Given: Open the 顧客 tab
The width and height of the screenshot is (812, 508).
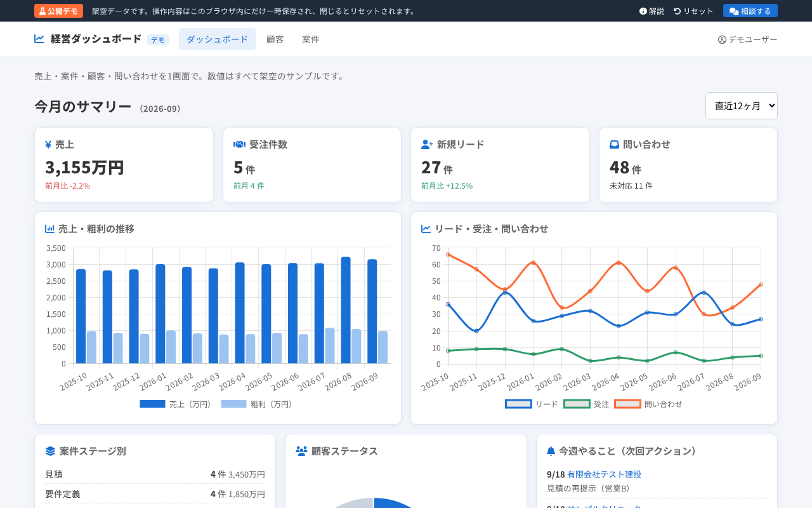Looking at the screenshot, I should 275,39.
